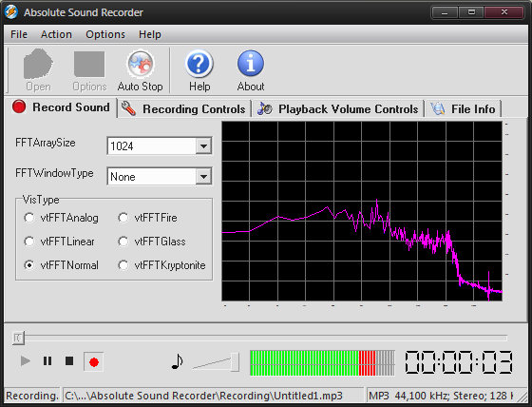532x407 pixels.
Task: Open the Action menu
Action: [56, 34]
